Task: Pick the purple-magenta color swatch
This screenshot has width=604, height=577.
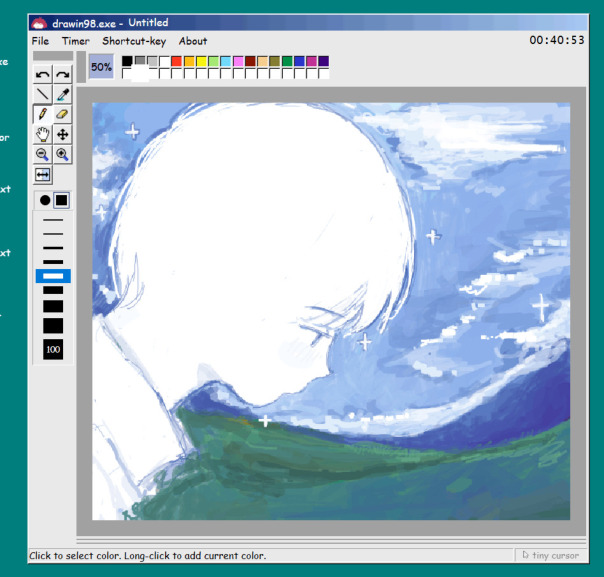Action: pyautogui.click(x=312, y=61)
